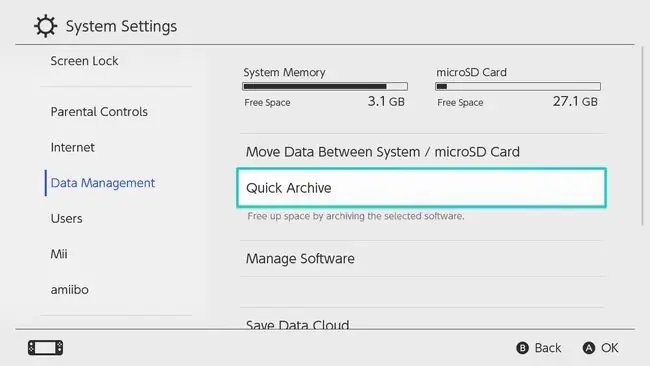Open Move Data Between System / microSD Card
The width and height of the screenshot is (650, 366).
(422, 152)
